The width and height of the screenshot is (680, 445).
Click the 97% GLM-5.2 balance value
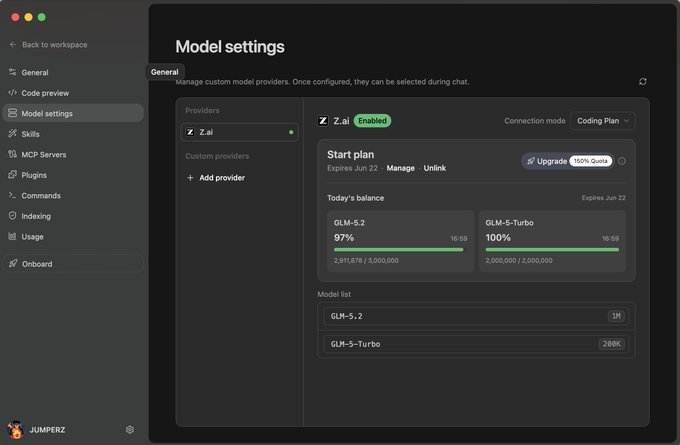pyautogui.click(x=343, y=238)
